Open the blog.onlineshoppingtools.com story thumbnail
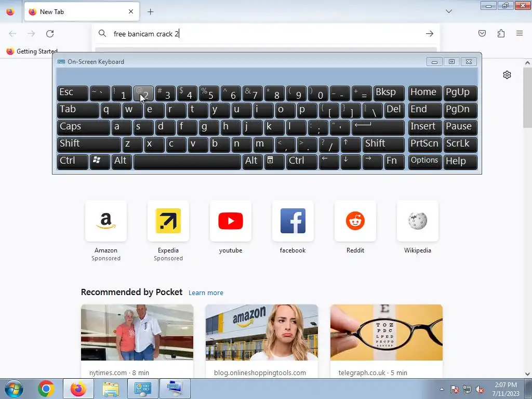 [x=262, y=332]
